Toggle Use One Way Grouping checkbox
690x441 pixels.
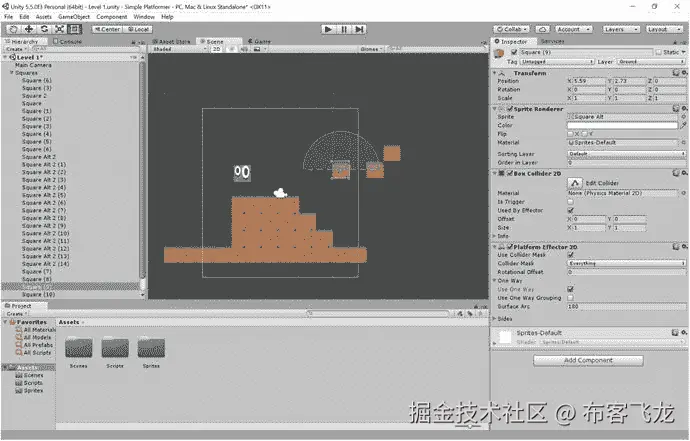pyautogui.click(x=570, y=298)
